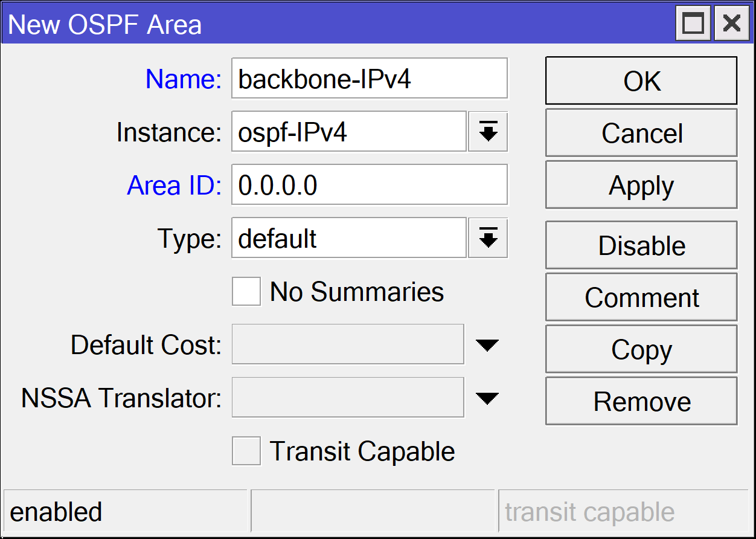Edit the Area ID value 0.0.0.0
The image size is (756, 539).
[369, 184]
